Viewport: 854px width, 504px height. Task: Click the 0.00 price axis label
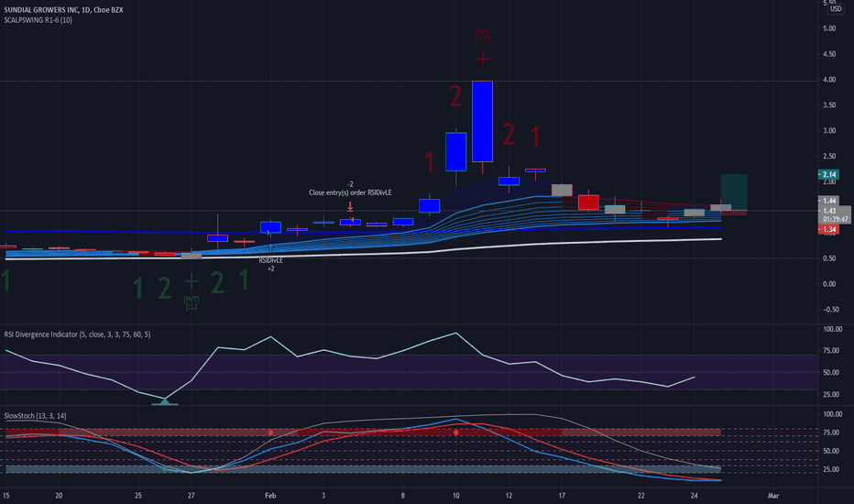coord(829,284)
